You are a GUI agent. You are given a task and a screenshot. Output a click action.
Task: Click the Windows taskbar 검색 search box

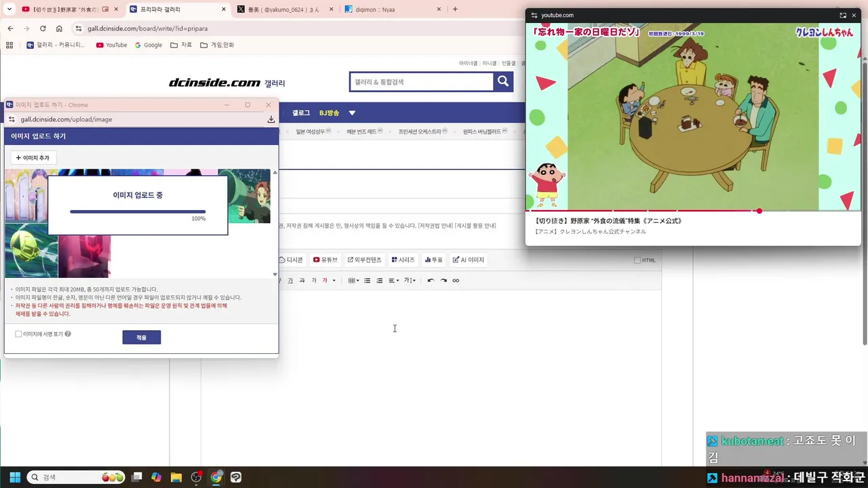coord(77,477)
